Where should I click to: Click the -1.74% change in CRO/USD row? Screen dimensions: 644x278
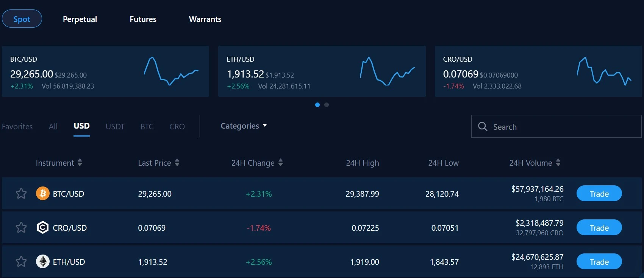pos(259,228)
